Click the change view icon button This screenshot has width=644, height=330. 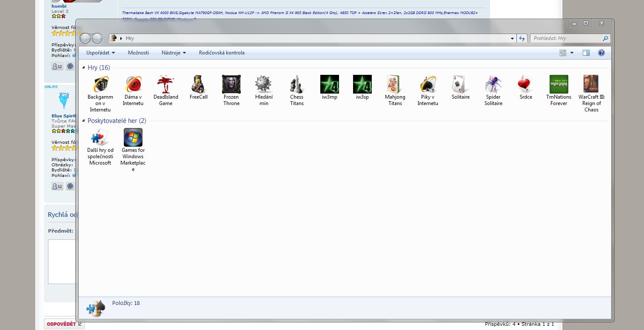563,53
